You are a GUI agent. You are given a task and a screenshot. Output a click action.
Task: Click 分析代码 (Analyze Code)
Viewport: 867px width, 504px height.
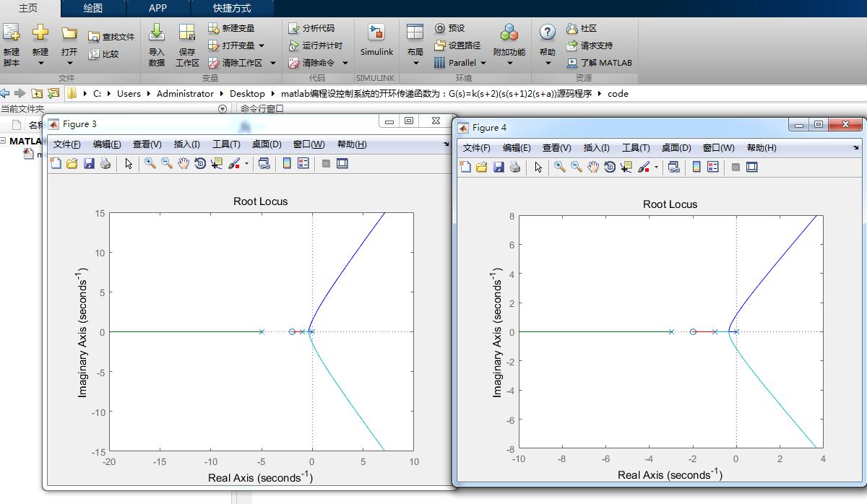coord(311,28)
